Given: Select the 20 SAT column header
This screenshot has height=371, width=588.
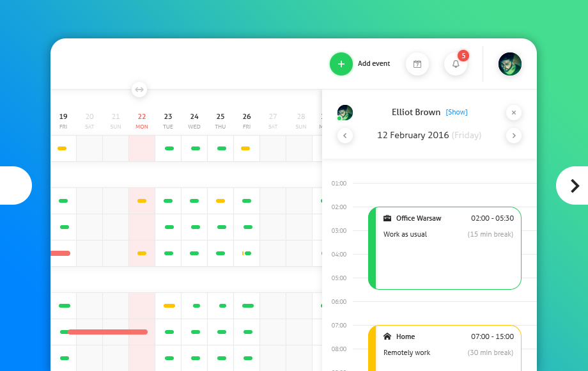Looking at the screenshot, I should click(x=89, y=121).
